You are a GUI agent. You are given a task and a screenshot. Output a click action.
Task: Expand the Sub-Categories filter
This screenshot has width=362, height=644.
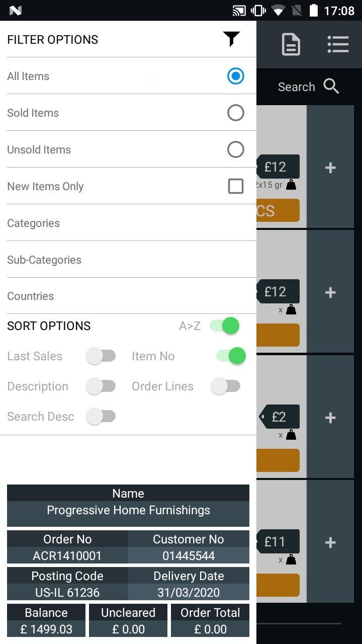pyautogui.click(x=128, y=260)
